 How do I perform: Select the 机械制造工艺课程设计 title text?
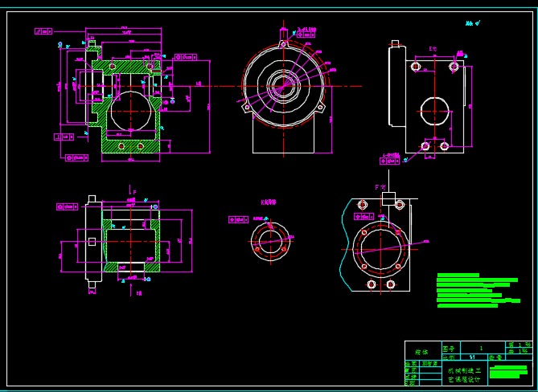[x=464, y=375]
